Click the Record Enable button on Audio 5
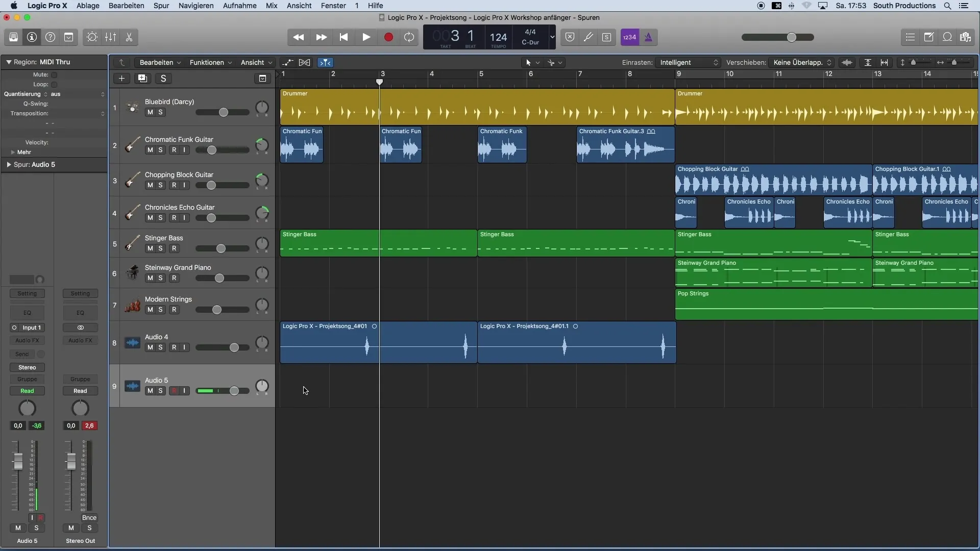The image size is (980, 551). point(174,391)
